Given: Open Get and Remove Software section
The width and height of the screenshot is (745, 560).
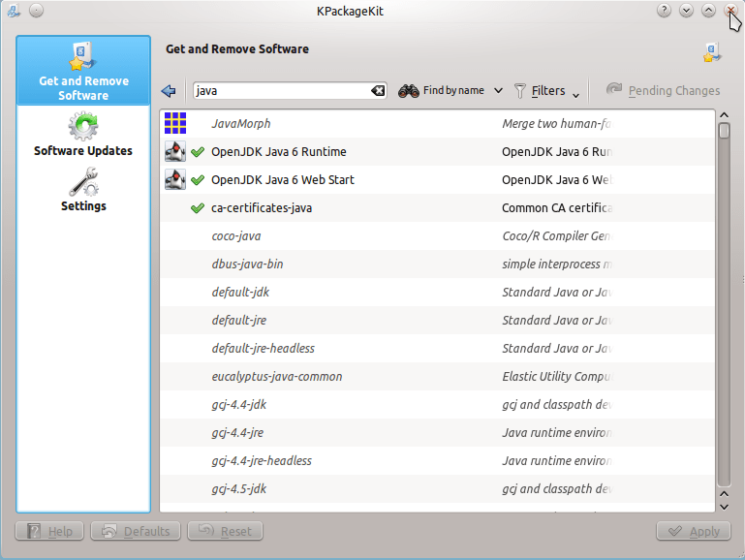Looking at the screenshot, I should [83, 71].
